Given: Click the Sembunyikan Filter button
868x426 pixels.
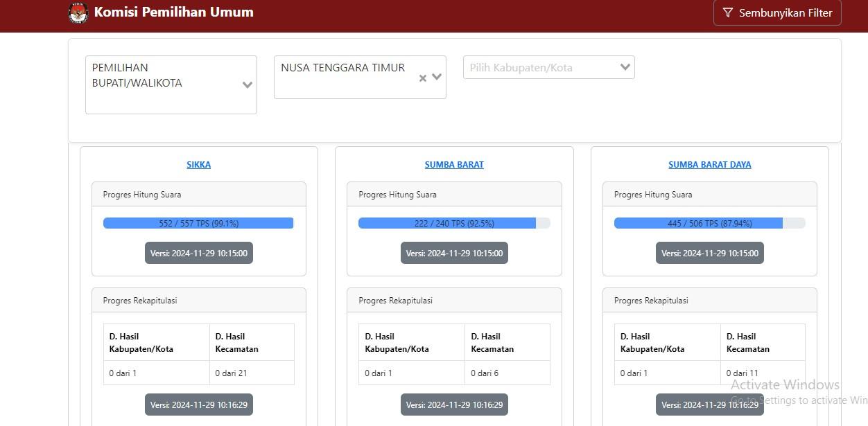Looking at the screenshot, I should [x=777, y=12].
